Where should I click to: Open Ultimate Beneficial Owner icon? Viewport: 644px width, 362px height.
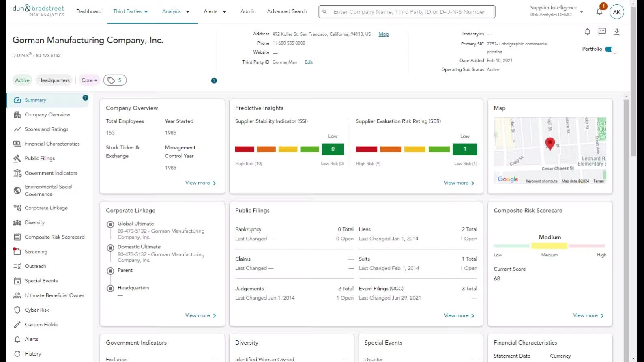(x=17, y=296)
